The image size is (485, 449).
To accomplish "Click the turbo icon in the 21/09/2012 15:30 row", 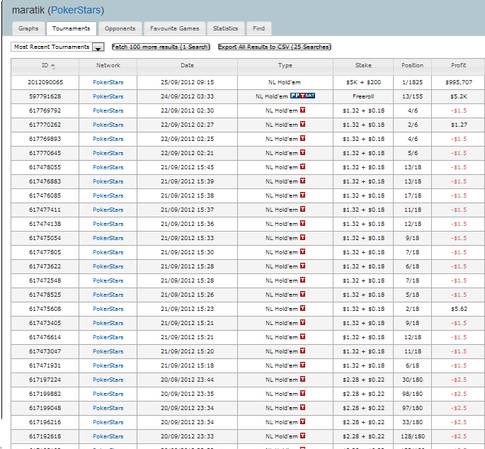I will (x=303, y=252).
